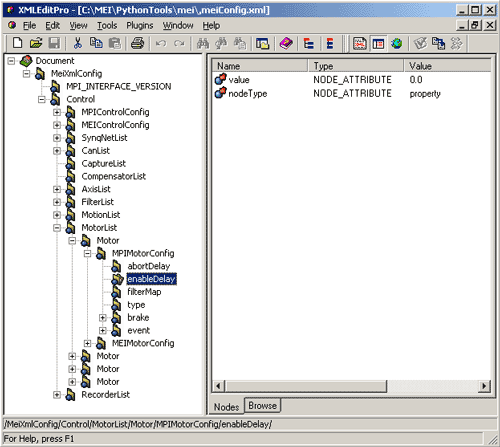Image resolution: width=500 pixels, height=447 pixels.
Task: Expand the MEIMotorConfig tree node
Action: tap(87, 343)
